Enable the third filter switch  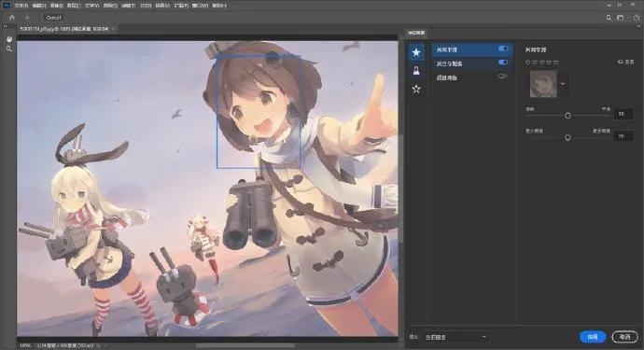pos(503,77)
